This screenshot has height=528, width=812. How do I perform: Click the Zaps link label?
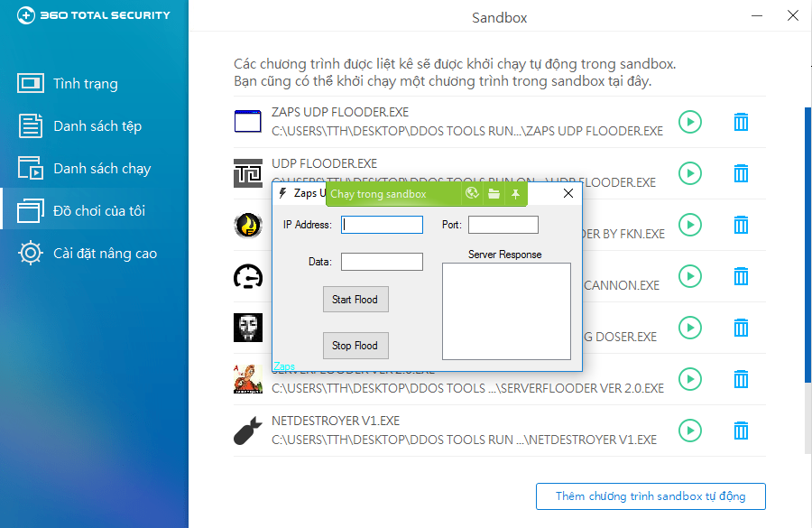coord(284,366)
